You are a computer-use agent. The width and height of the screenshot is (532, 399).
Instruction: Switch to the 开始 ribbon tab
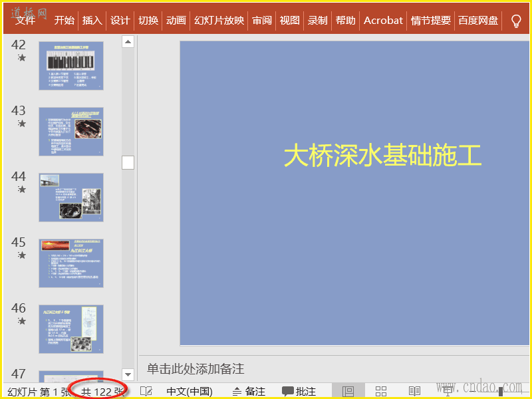point(64,21)
